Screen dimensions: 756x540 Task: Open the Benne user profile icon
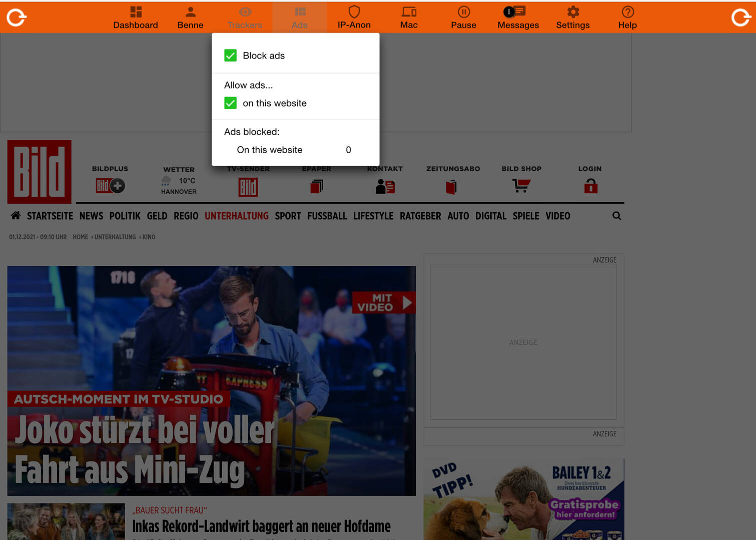pyautogui.click(x=190, y=18)
